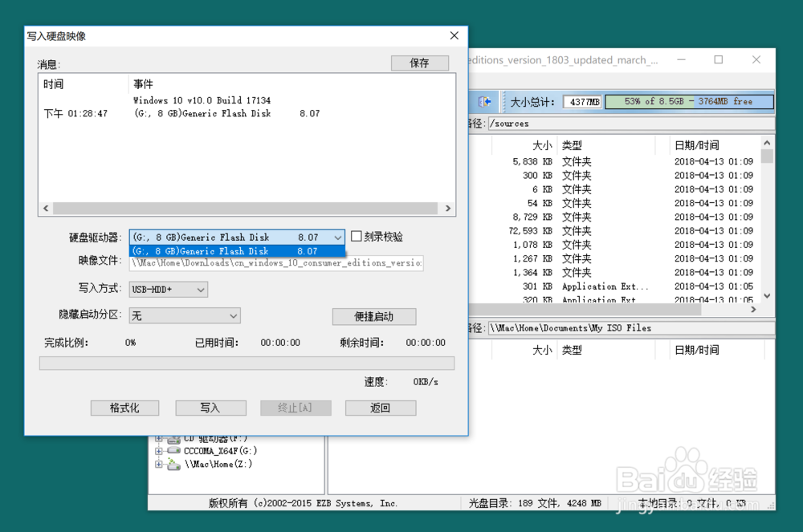Click the /sources path field in UltraISO
803x532 pixels.
point(631,124)
